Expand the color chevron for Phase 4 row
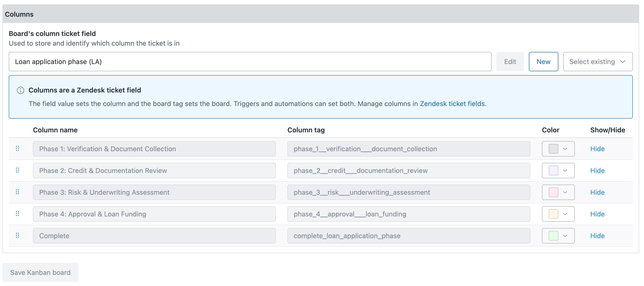The width and height of the screenshot is (644, 286). tap(565, 214)
